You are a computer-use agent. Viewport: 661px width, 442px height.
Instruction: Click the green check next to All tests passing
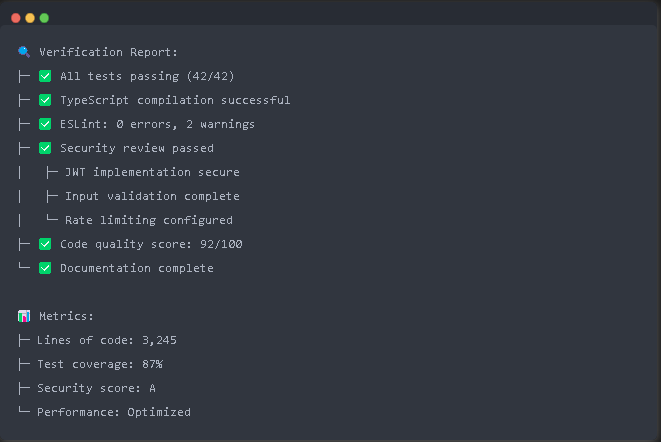click(45, 76)
